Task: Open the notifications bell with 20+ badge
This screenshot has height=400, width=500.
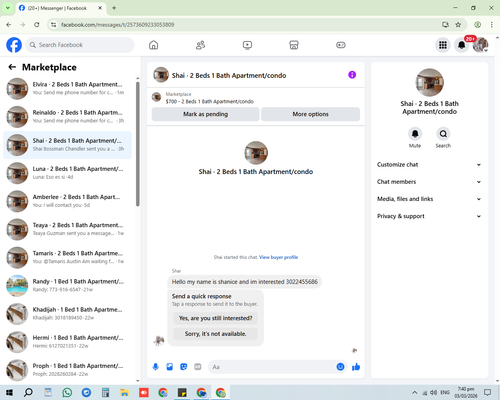Action: point(462,45)
